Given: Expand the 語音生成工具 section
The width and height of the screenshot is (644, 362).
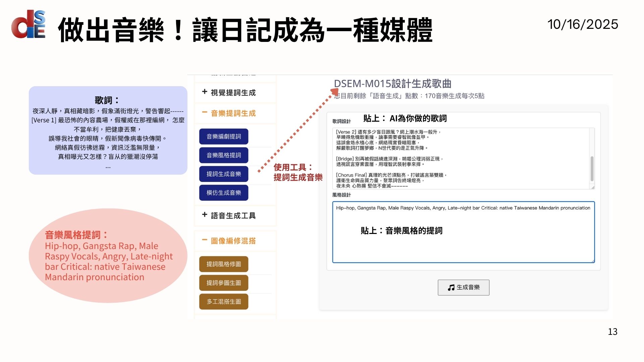Looking at the screenshot, I should click(x=204, y=215).
